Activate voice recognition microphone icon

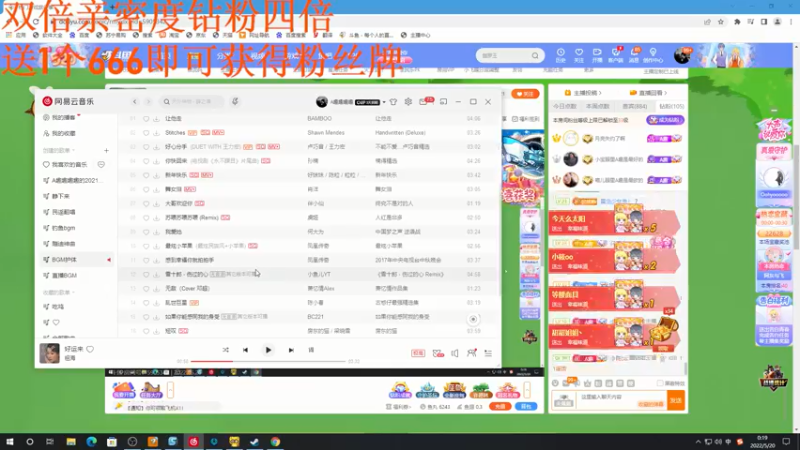[x=235, y=102]
